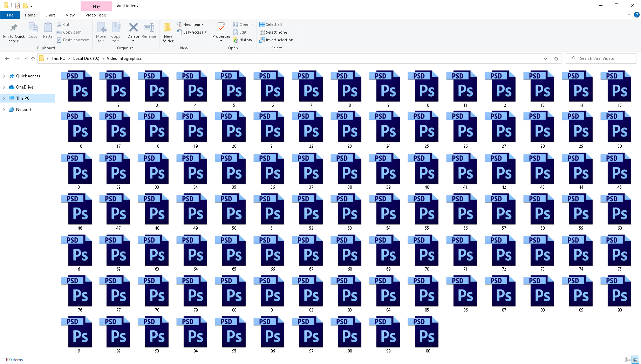
Task: Click the Paste clipboard icon
Action: [x=48, y=28]
